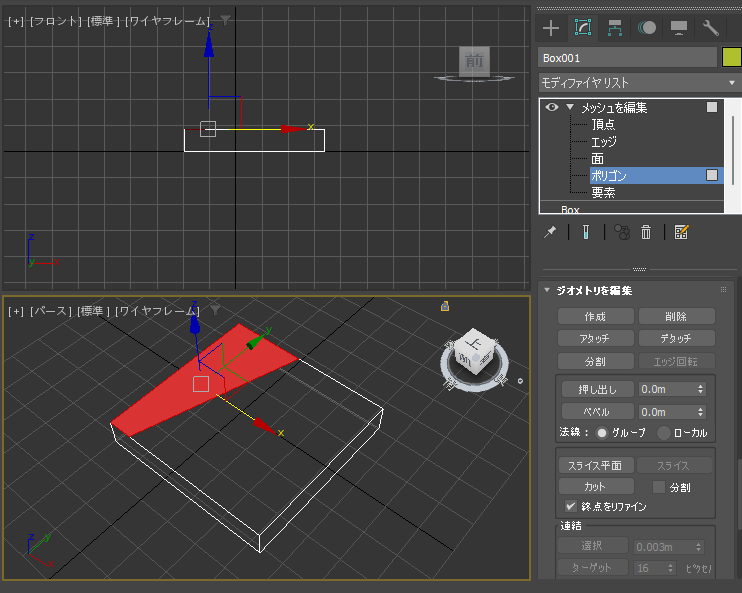742x593 pixels.
Task: Click the square icon on ポリゴン row
Action: tap(712, 175)
